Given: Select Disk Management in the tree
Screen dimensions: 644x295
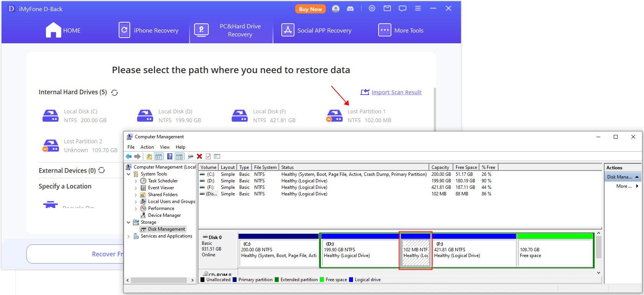Looking at the screenshot, I should coord(166,229).
